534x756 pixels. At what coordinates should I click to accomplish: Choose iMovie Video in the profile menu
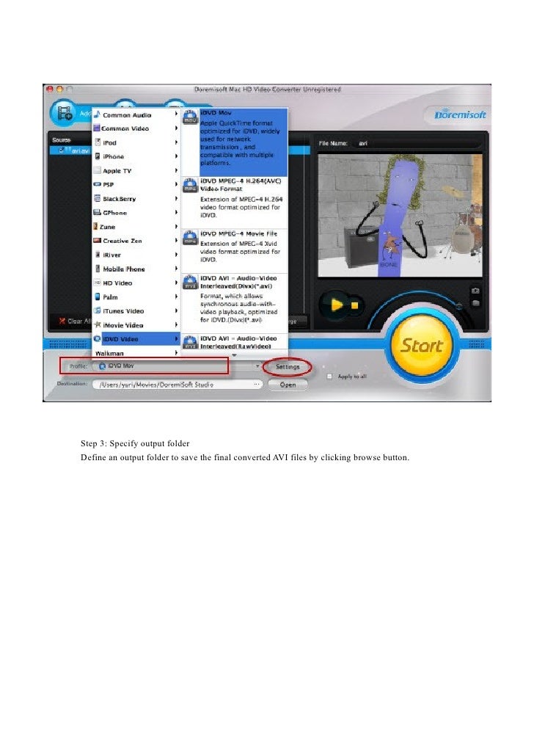(x=136, y=325)
